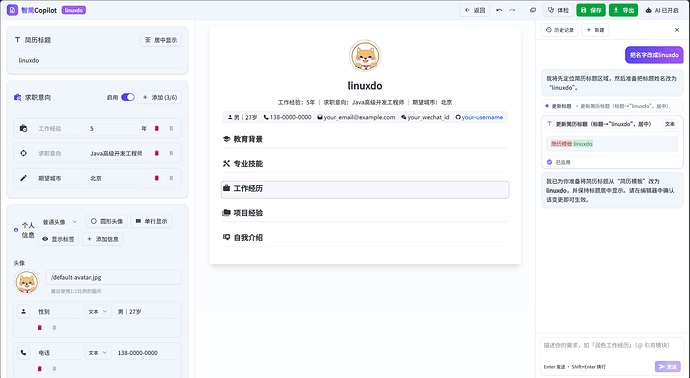The width and height of the screenshot is (690, 378).
Task: Click the resume preview avatar image
Action: (365, 56)
